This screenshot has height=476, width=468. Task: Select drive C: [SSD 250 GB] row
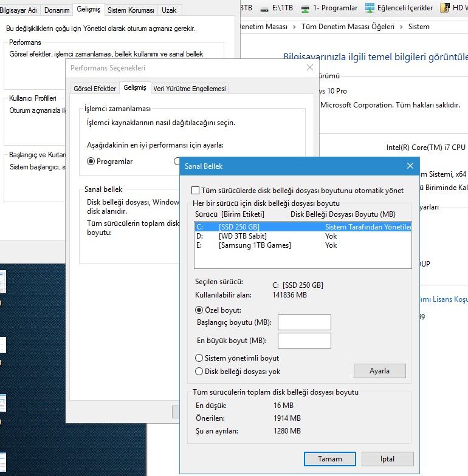click(303, 227)
